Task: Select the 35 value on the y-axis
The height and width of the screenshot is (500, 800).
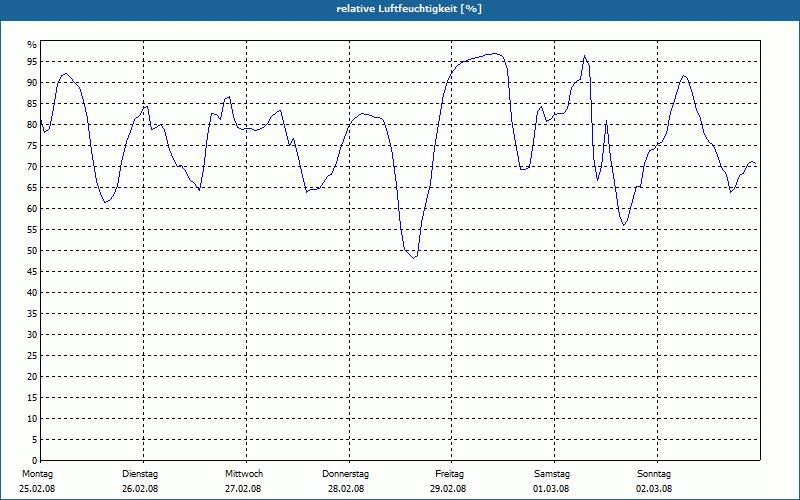Action: [x=32, y=314]
